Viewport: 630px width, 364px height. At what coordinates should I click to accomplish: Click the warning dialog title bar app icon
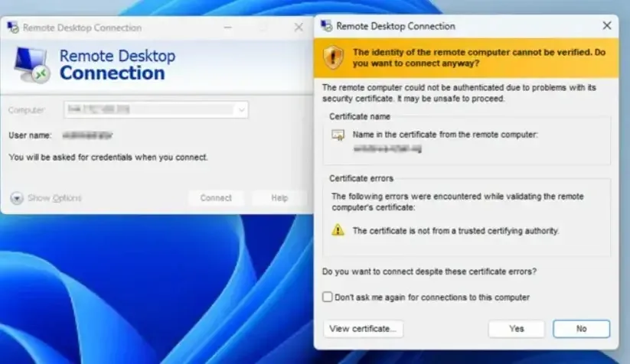point(326,26)
